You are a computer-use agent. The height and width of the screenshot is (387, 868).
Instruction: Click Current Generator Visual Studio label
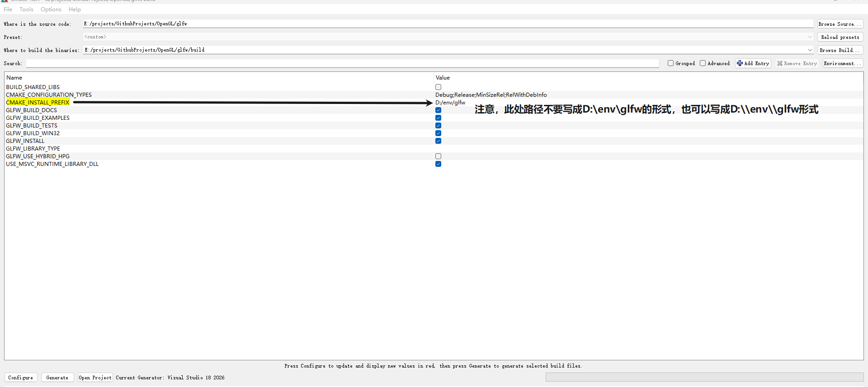[170, 378]
